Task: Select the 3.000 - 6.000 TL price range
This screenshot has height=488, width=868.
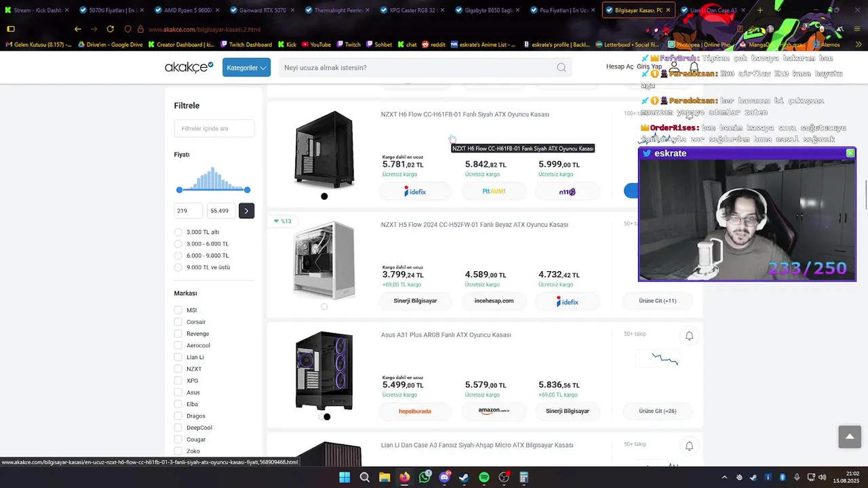Action: pos(178,244)
